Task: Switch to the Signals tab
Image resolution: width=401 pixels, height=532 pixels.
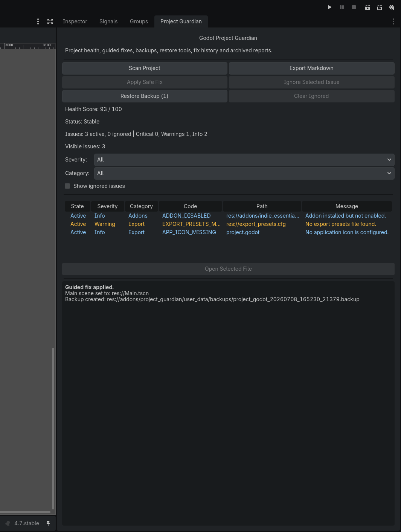Action: [108, 21]
